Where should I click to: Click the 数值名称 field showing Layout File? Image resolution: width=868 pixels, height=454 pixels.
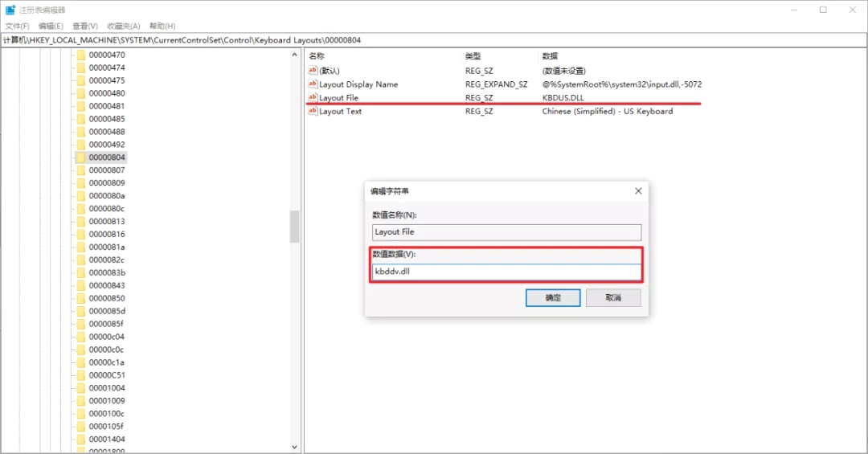pyautogui.click(x=506, y=232)
